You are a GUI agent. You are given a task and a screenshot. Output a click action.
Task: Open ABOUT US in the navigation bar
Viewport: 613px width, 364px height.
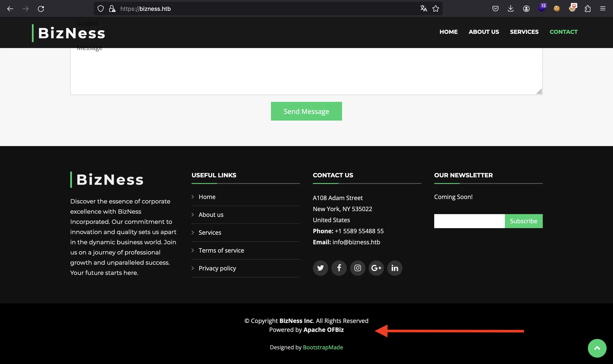tap(484, 32)
